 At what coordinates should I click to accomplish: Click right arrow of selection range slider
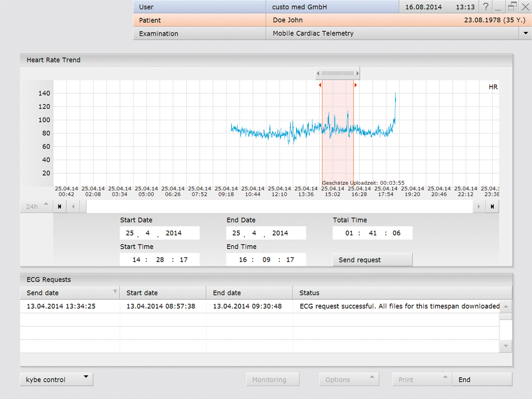[357, 74]
